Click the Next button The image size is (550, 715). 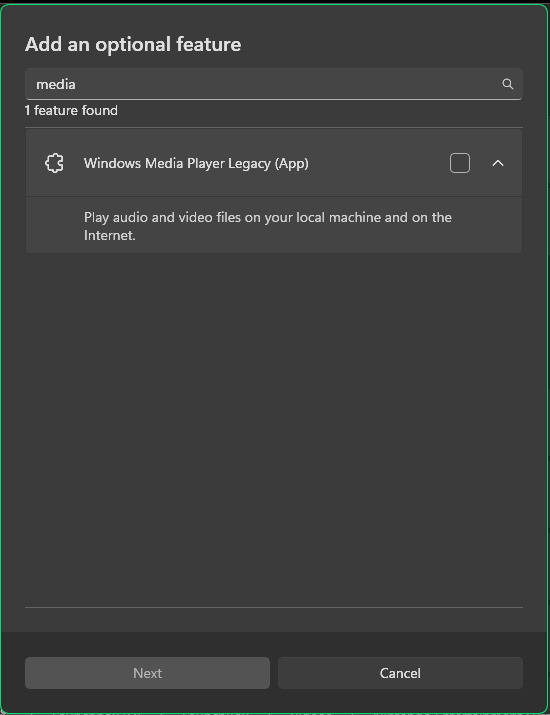[147, 673]
